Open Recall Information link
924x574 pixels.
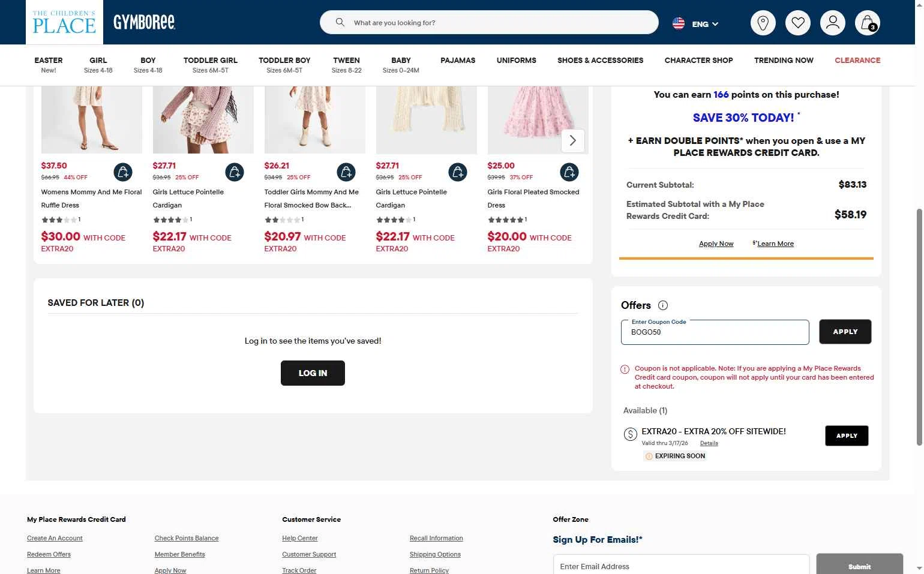(436, 538)
